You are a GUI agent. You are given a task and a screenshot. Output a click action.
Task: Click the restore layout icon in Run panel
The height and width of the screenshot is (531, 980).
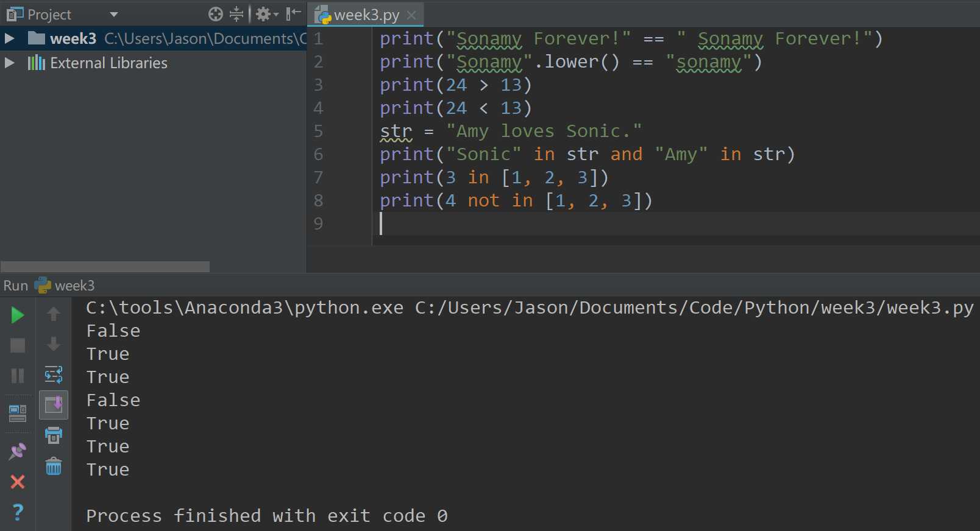coord(18,413)
